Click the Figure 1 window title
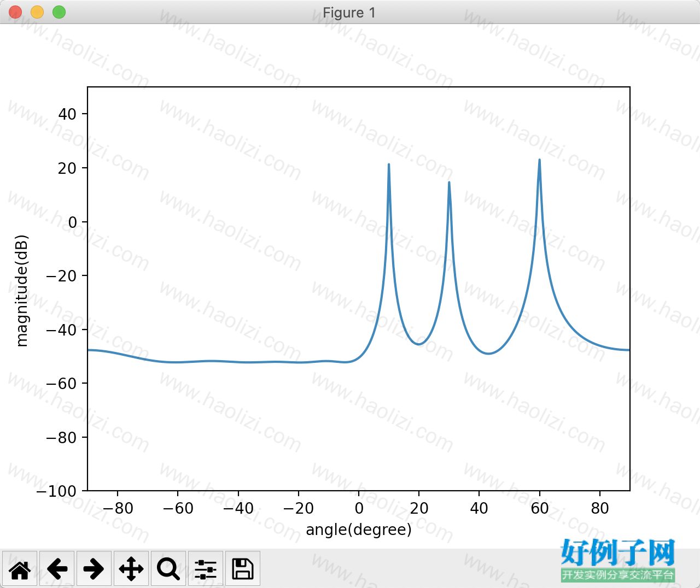 349,13
